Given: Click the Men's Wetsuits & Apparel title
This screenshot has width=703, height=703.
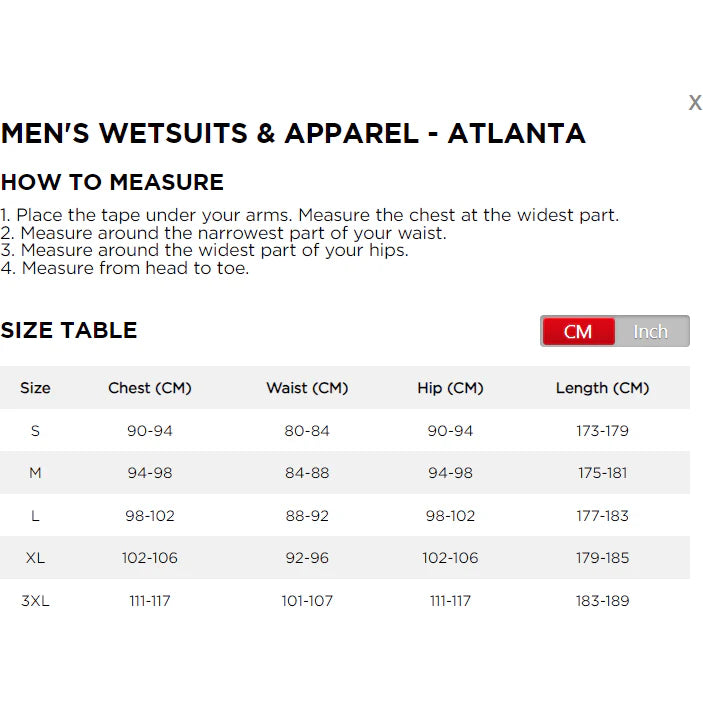Looking at the screenshot, I should click(x=293, y=134).
